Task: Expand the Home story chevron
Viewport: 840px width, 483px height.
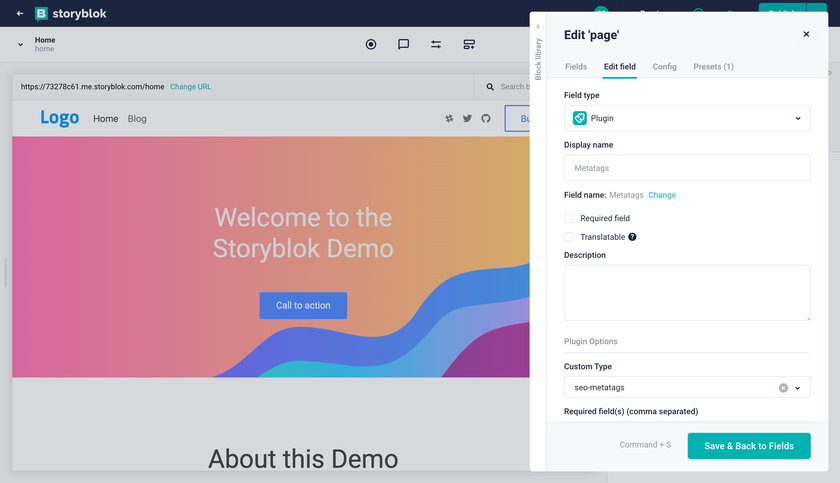Action: pos(20,44)
